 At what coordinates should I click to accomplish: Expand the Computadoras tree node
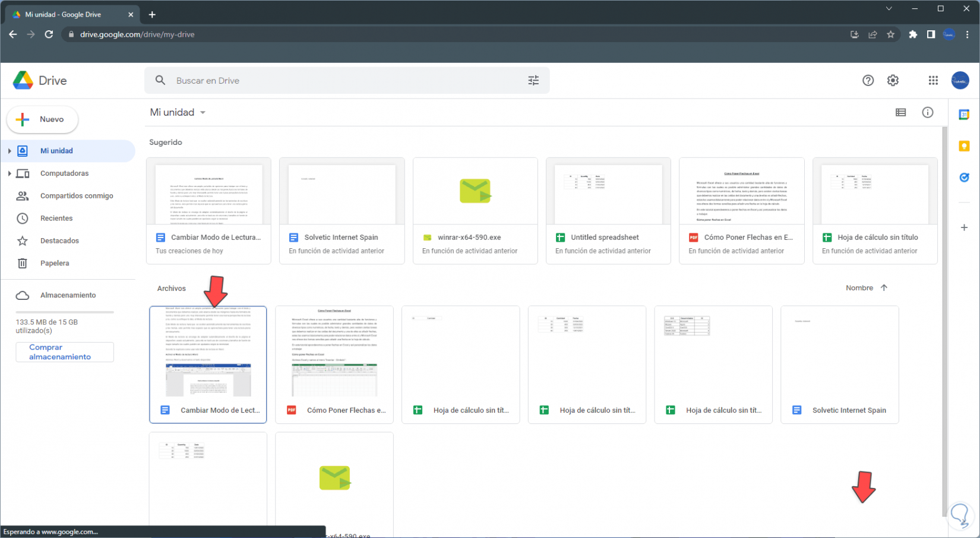(x=10, y=173)
